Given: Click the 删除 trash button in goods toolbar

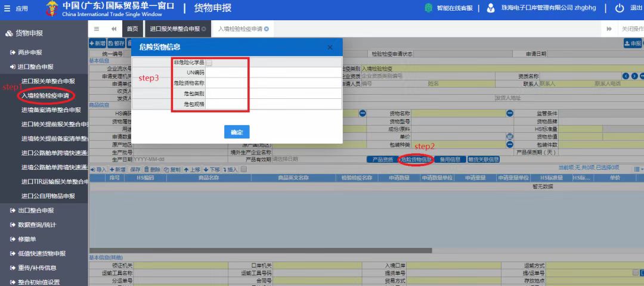Looking at the screenshot, I should (153, 169).
